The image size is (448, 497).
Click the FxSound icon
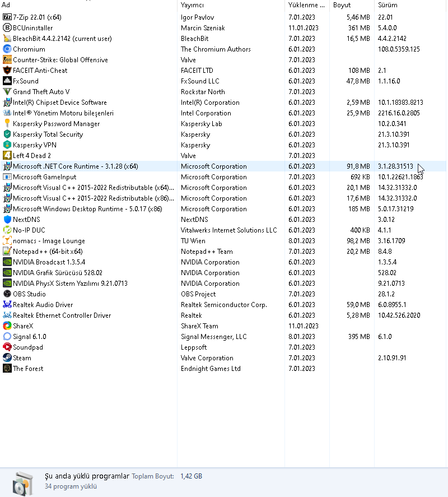point(7,81)
